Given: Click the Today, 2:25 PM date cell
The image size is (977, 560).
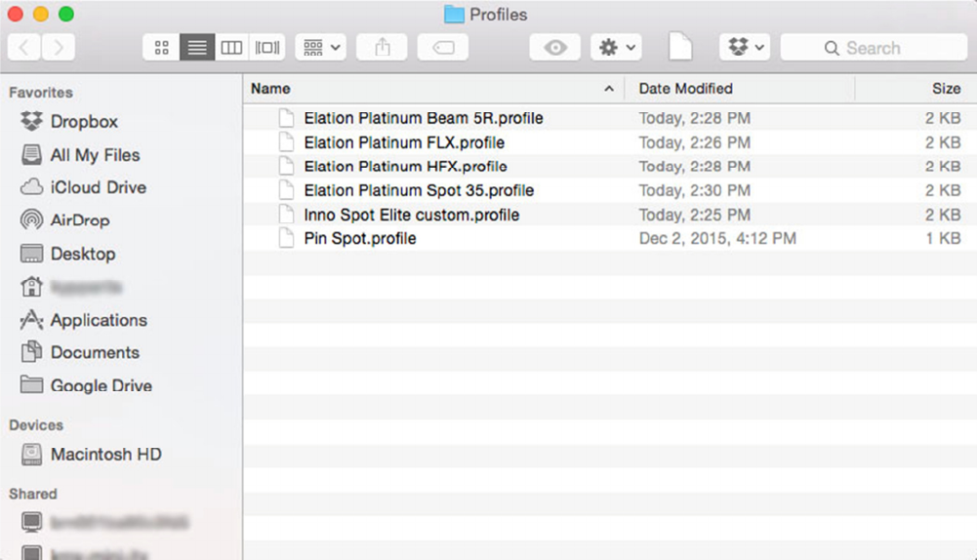Looking at the screenshot, I should tap(694, 215).
